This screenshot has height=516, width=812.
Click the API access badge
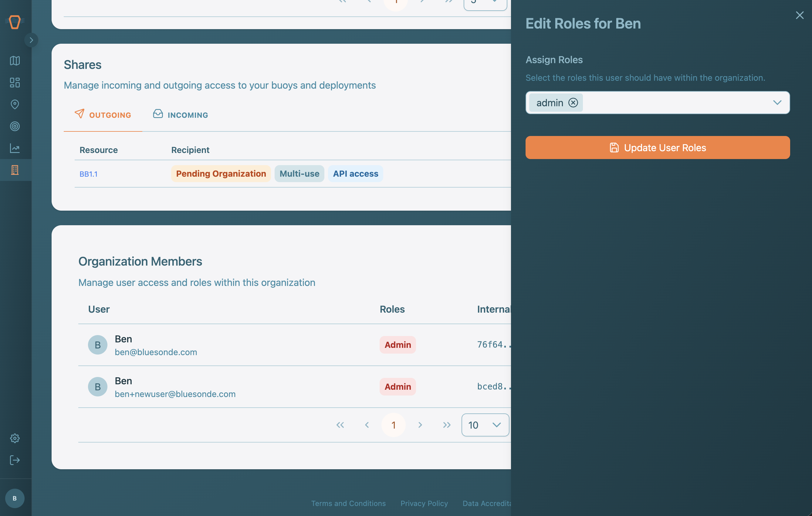pyautogui.click(x=355, y=174)
